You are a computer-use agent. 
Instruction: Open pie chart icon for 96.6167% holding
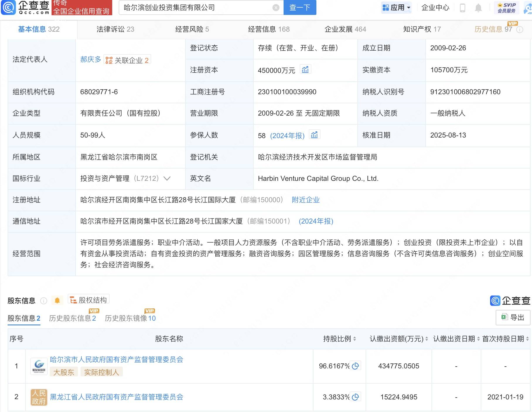pyautogui.click(x=355, y=366)
